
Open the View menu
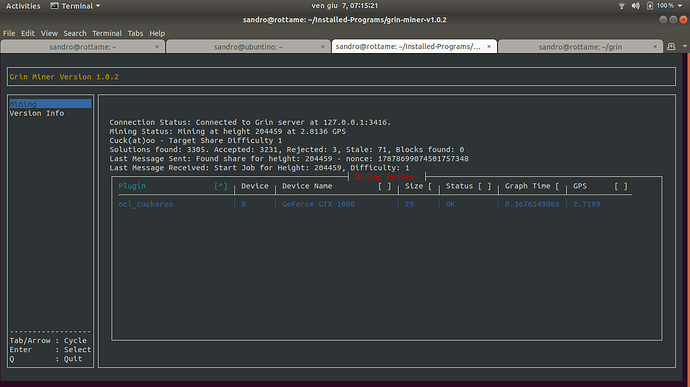point(49,33)
